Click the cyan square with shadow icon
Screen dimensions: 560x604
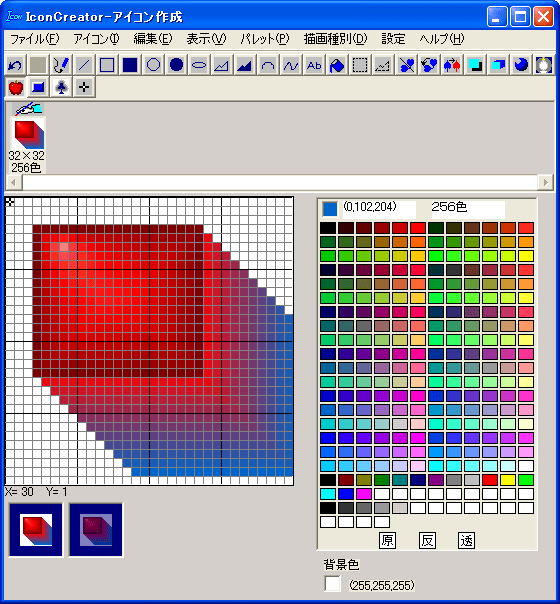point(475,65)
